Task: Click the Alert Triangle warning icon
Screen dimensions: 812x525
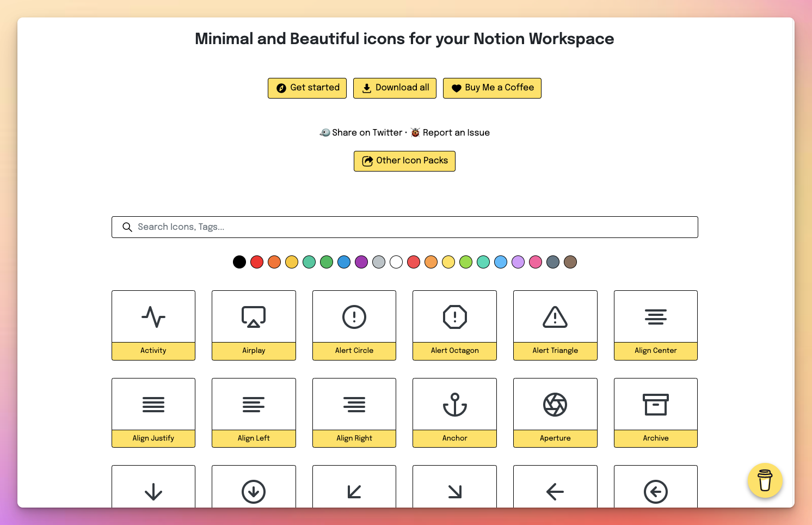Action: 555,325
